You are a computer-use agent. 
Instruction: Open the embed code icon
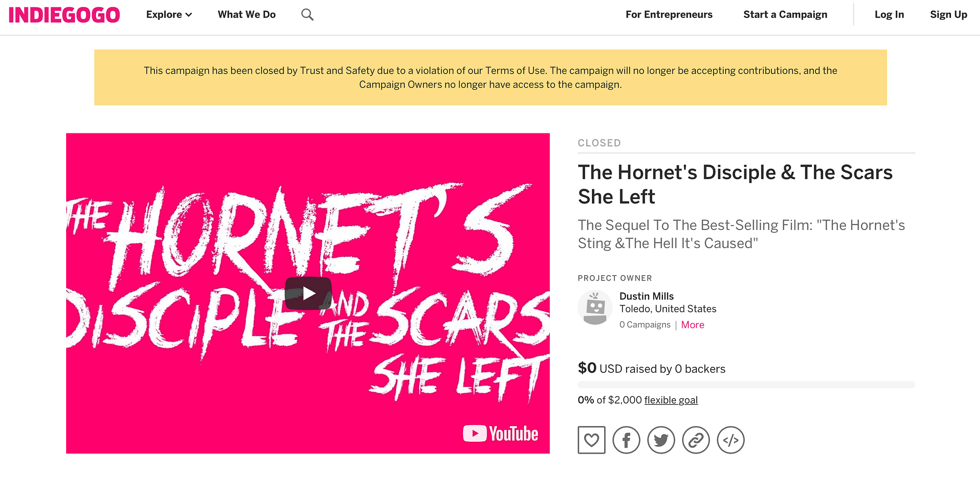(x=731, y=440)
